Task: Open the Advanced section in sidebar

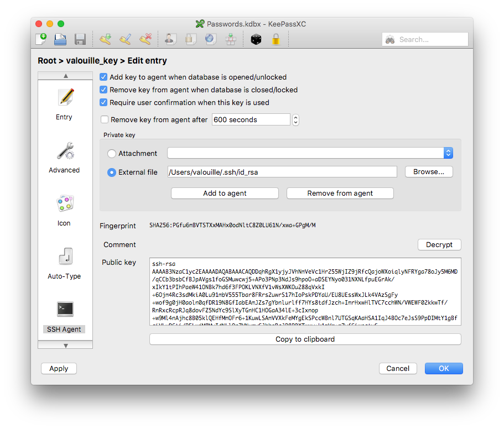Action: tap(64, 158)
